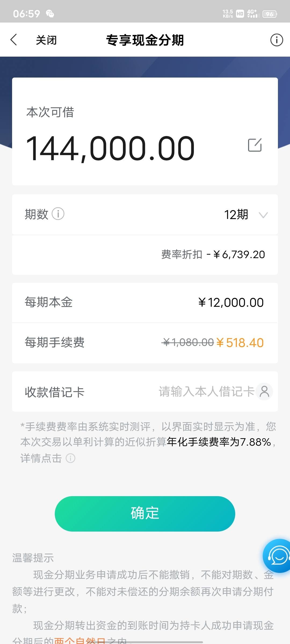This screenshot has height=644, width=290.
Task: Expand the 12期 dropdown chevron
Action: click(263, 215)
